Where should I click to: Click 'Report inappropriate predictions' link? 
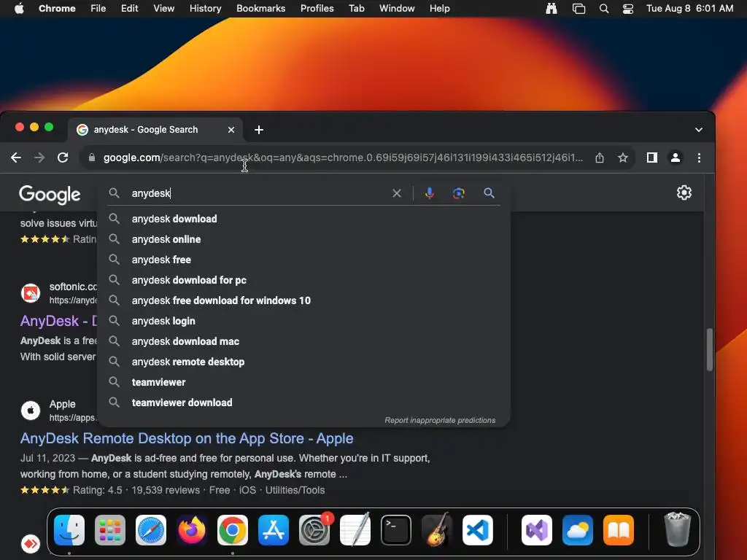[x=440, y=420]
